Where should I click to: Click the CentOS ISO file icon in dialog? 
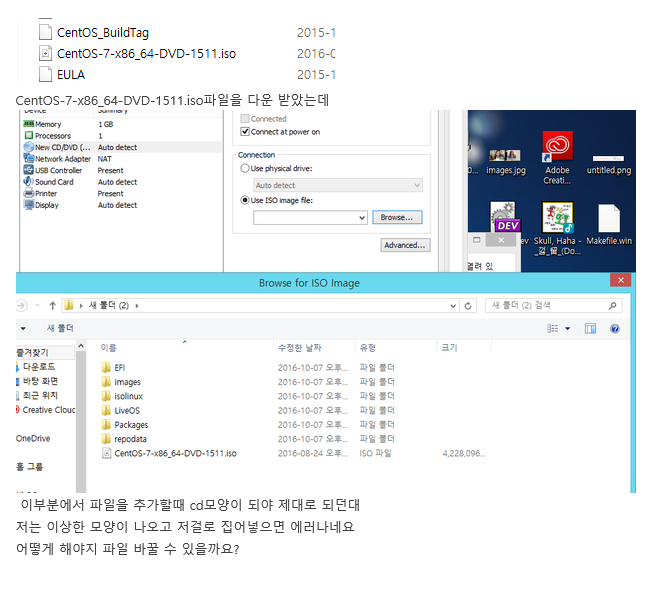tap(106, 453)
